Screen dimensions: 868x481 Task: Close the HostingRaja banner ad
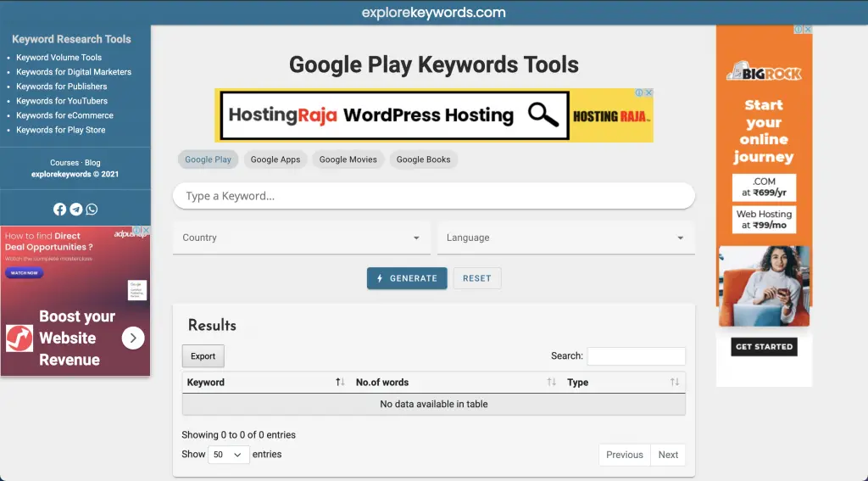coord(648,92)
